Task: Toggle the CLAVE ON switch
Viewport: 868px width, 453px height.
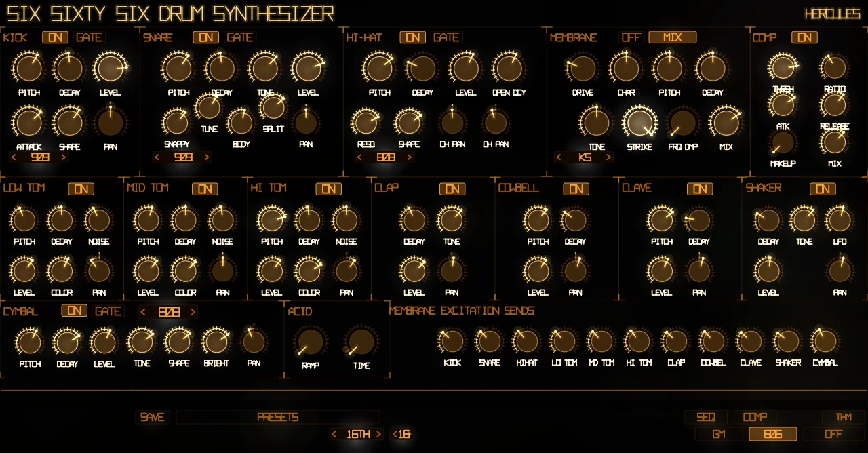Action: pos(700,189)
